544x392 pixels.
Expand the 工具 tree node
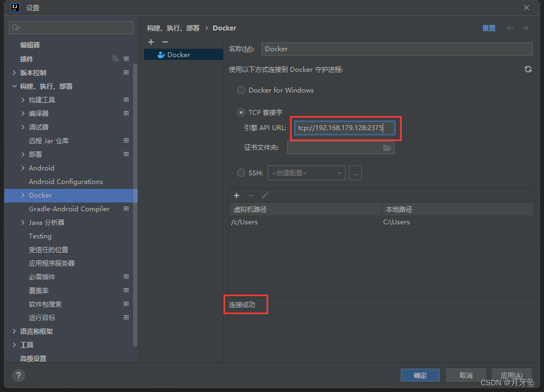(x=14, y=345)
